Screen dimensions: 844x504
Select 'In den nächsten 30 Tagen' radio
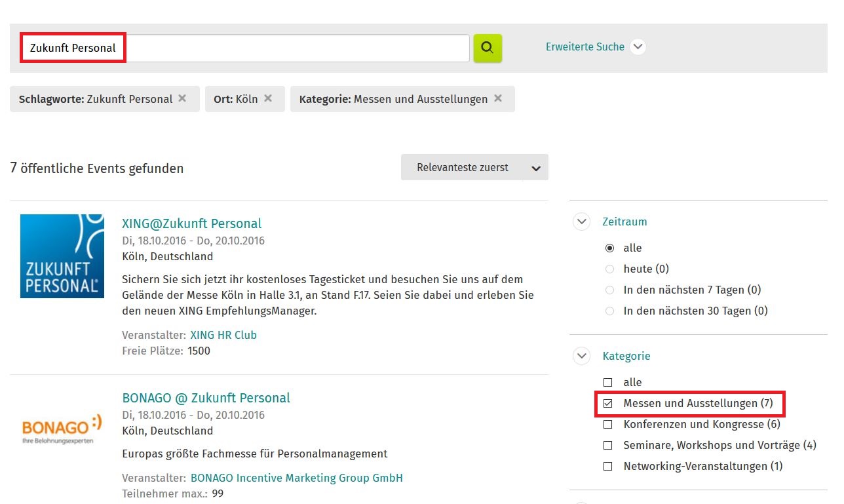pyautogui.click(x=609, y=311)
